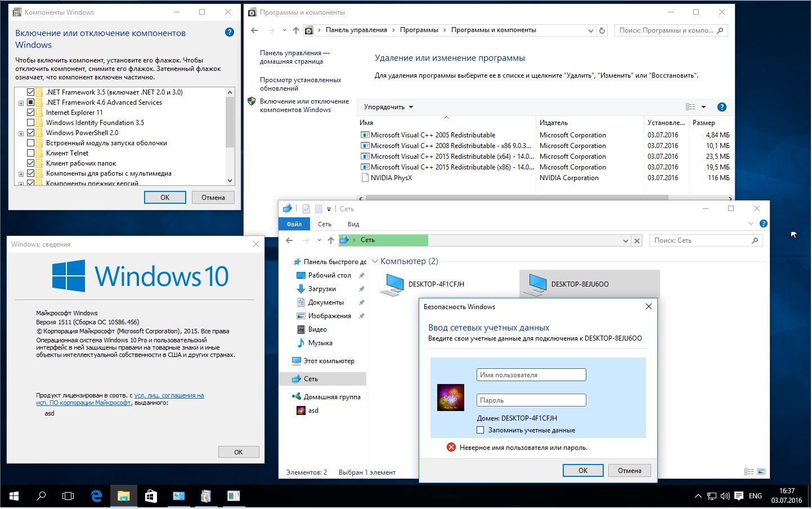Screen dimensions: 812x509
Task: Expand the ribbon in Сеть window
Action: (751, 224)
